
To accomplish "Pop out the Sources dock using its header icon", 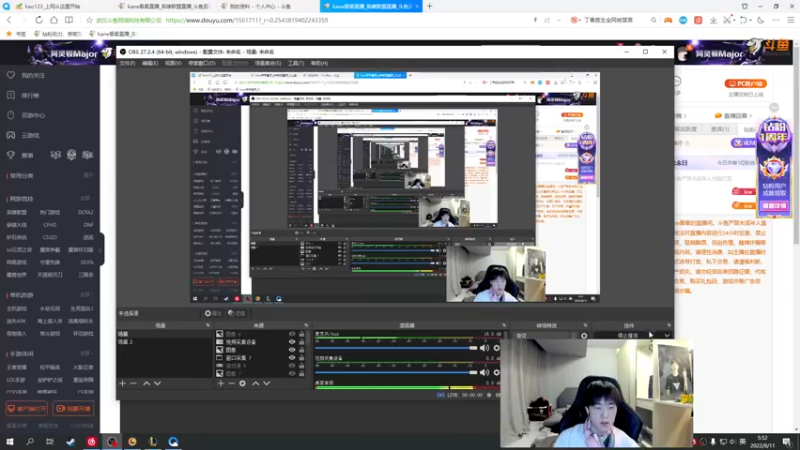I will 306,326.
